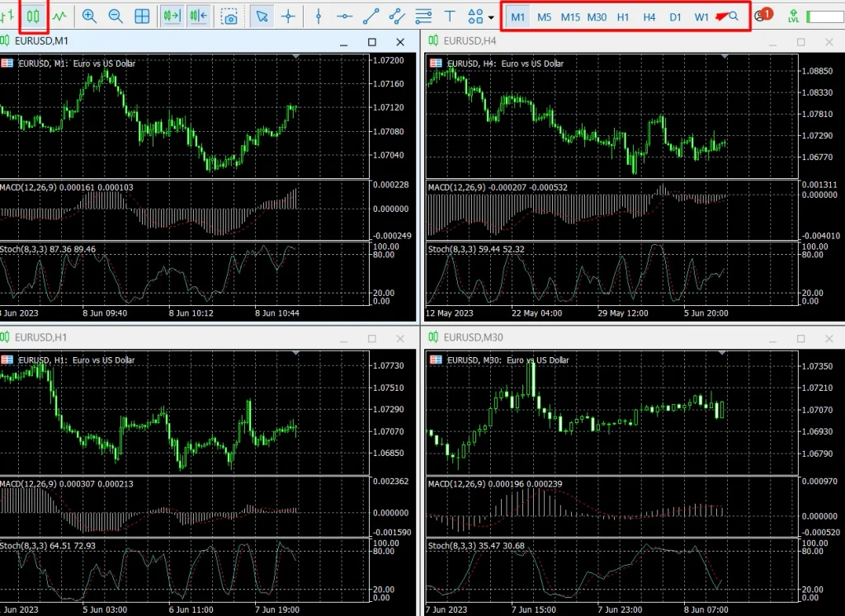Toggle chart shift button

[198, 16]
